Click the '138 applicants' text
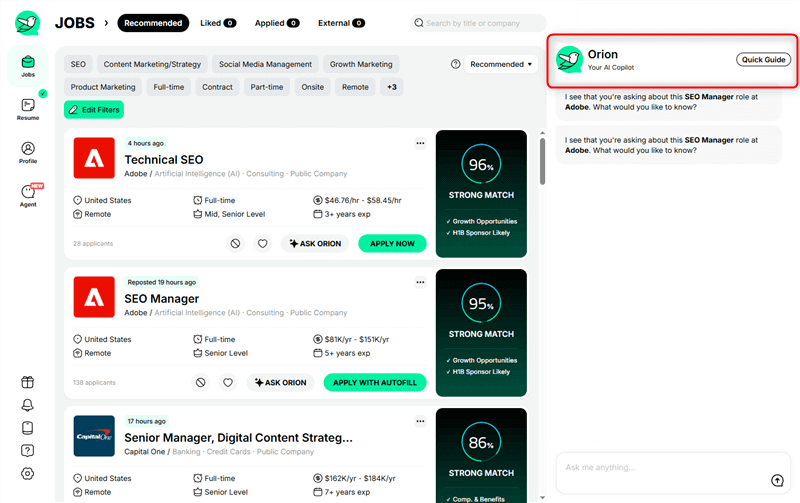 tap(94, 382)
